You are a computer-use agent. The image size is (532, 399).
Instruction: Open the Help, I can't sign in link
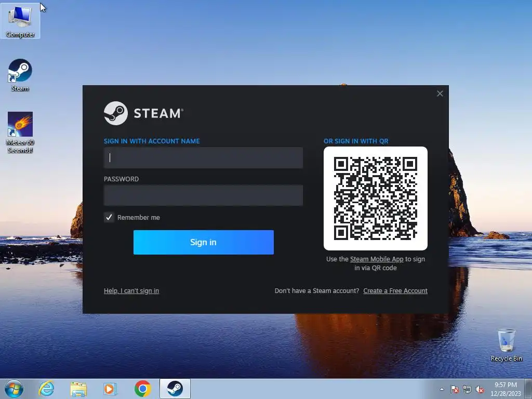click(131, 291)
